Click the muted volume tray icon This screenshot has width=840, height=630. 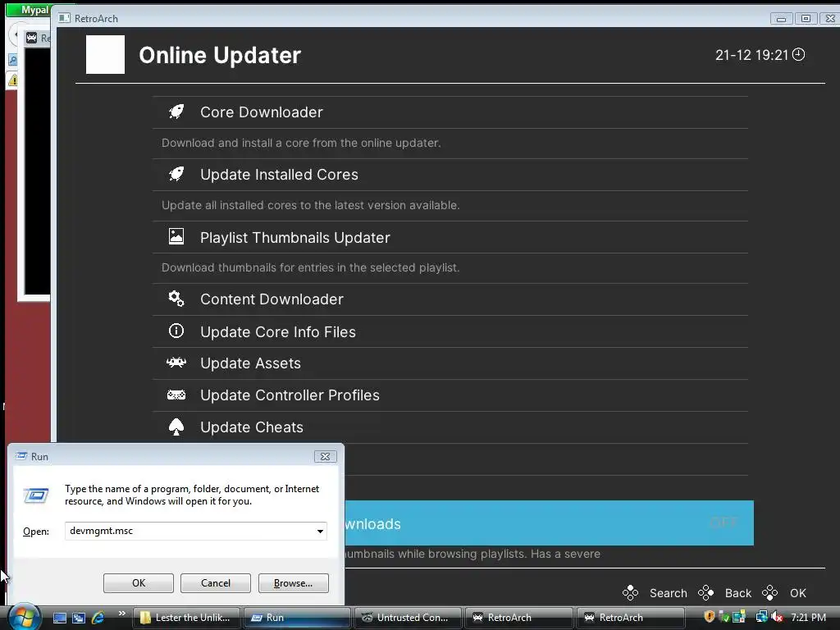[777, 617]
